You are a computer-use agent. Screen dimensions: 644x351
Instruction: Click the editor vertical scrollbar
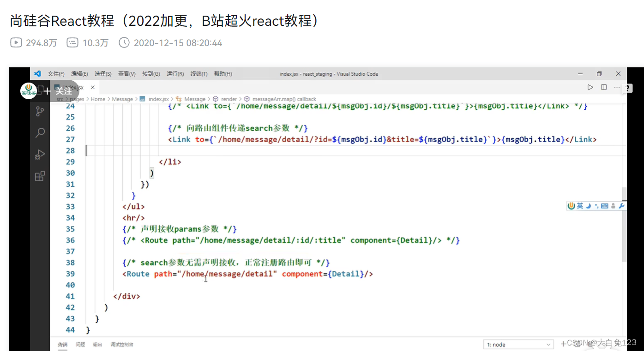coord(624,225)
